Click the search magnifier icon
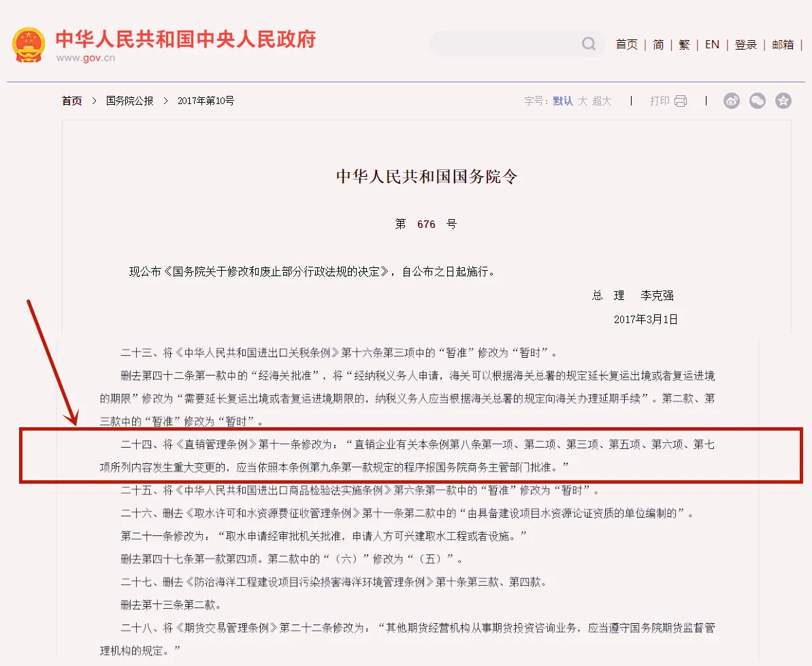This screenshot has height=666, width=812. click(588, 44)
